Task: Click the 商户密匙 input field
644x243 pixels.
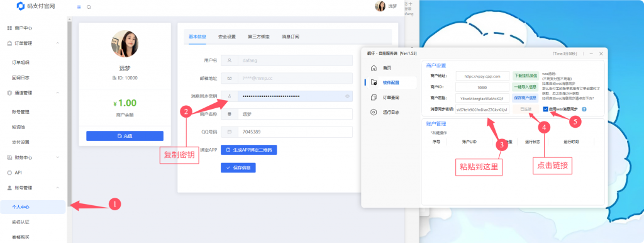Action: click(482, 98)
